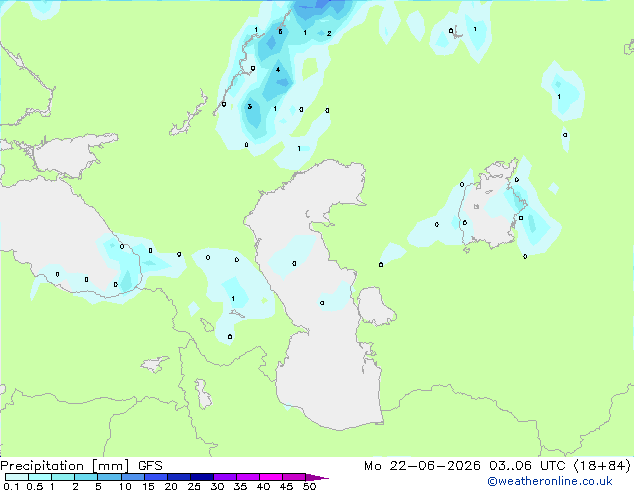Screen dimensions: 634x490
Task: Click the 'Precipitation [mm]' title text
Action: click(x=65, y=466)
